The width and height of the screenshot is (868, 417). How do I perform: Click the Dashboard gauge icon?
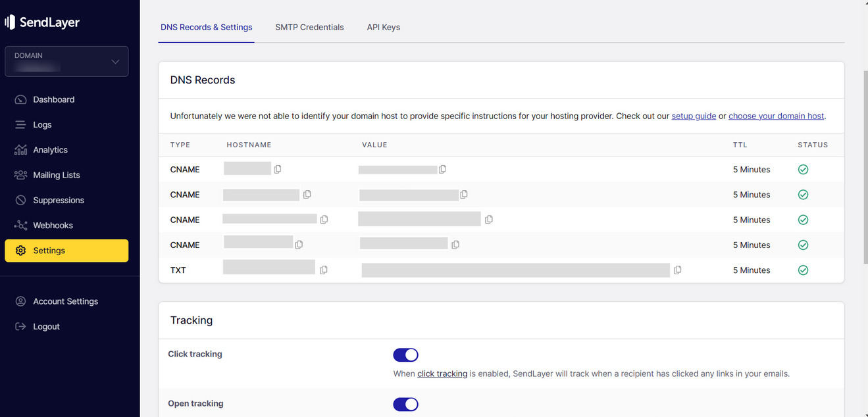20,100
